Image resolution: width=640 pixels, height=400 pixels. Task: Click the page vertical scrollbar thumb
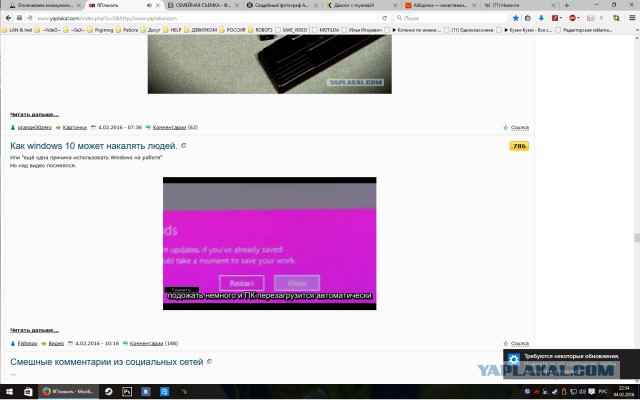pyautogui.click(x=637, y=238)
